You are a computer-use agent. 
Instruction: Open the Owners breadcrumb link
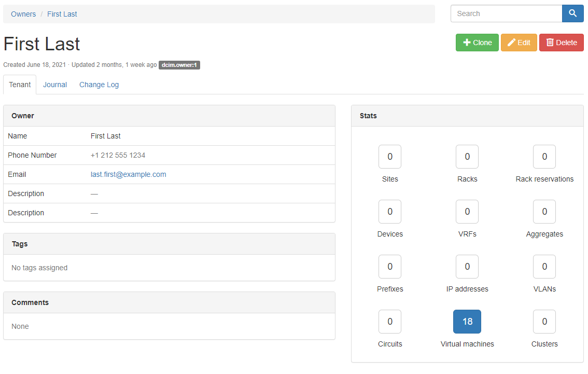tap(23, 14)
